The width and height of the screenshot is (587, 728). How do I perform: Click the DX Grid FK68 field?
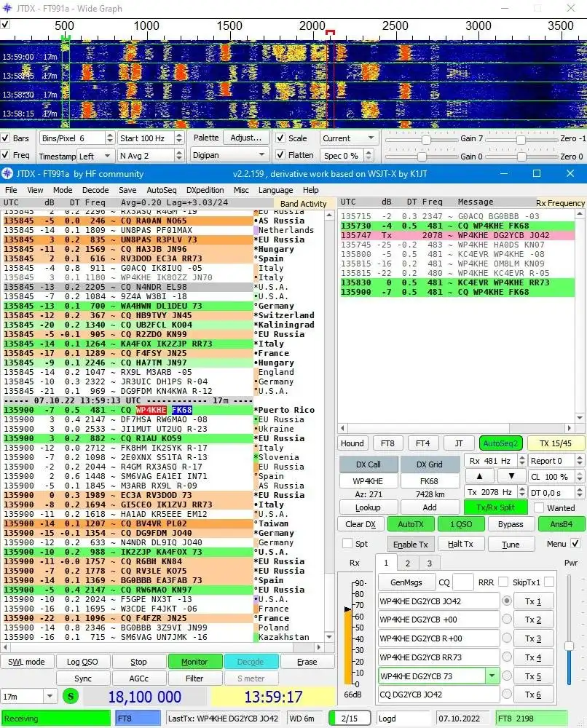(x=429, y=481)
